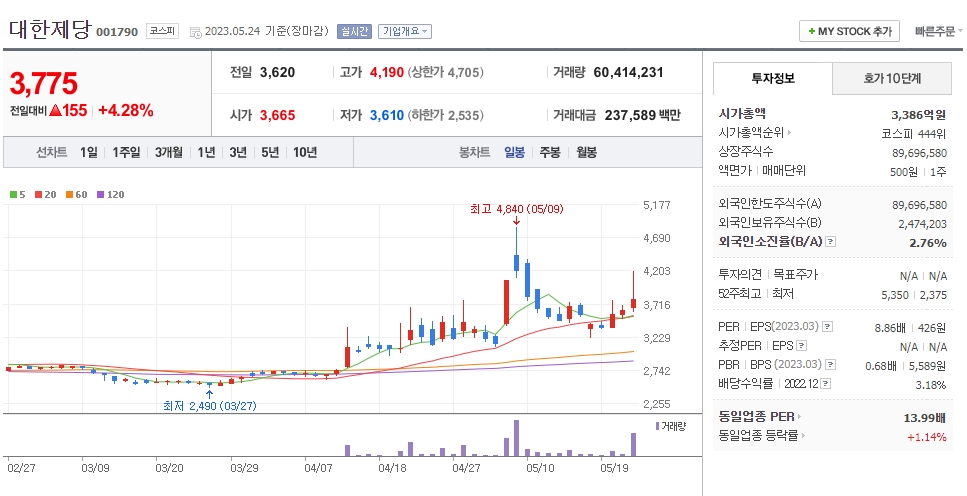Click help icon next to 외국인소진율(B/A)
967x496 pixels.
830,242
